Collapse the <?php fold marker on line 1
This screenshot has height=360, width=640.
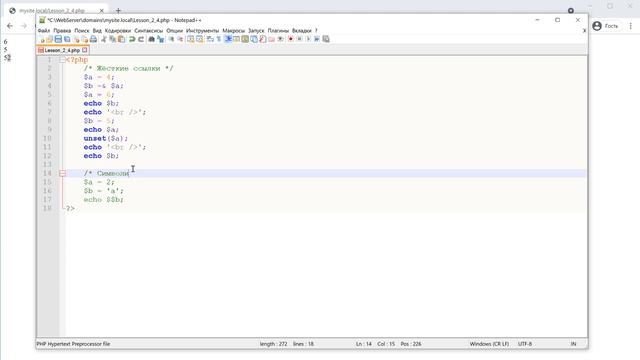click(x=62, y=60)
